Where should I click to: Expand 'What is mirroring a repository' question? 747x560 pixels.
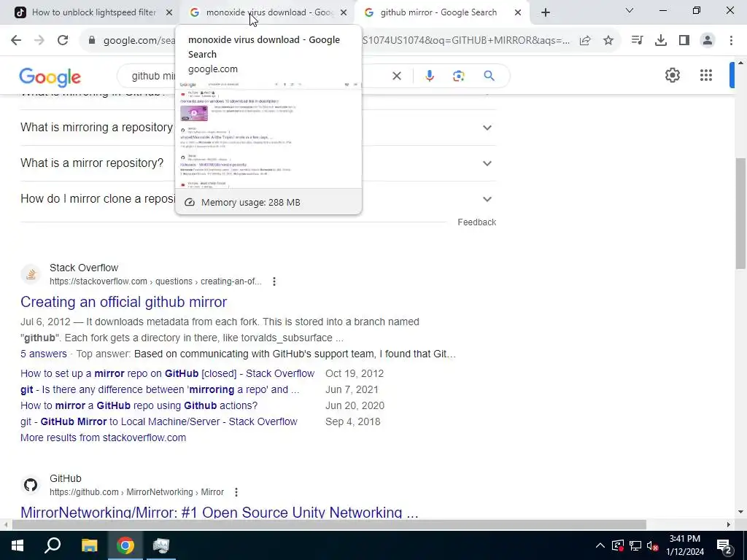click(258, 128)
